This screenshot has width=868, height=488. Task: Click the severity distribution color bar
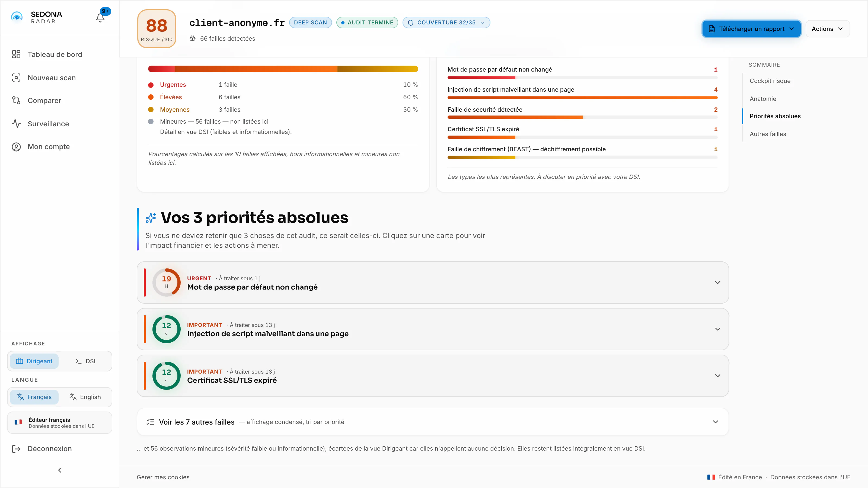click(283, 69)
